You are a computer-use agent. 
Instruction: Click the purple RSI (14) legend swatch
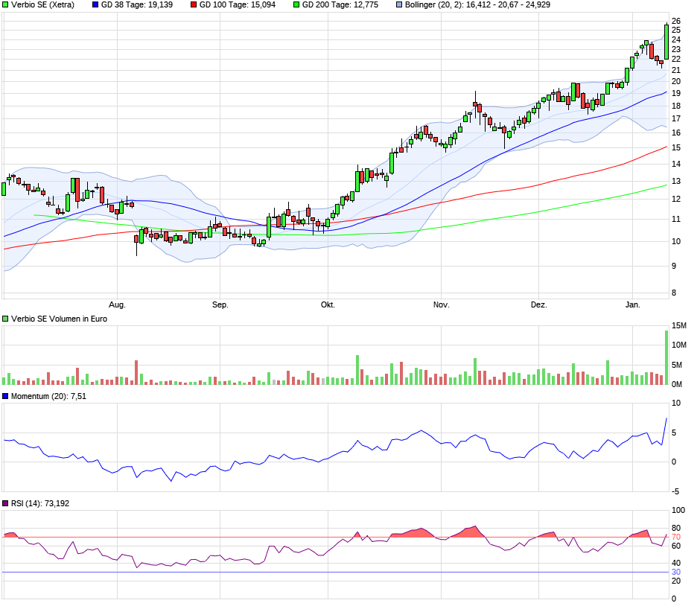(6, 504)
